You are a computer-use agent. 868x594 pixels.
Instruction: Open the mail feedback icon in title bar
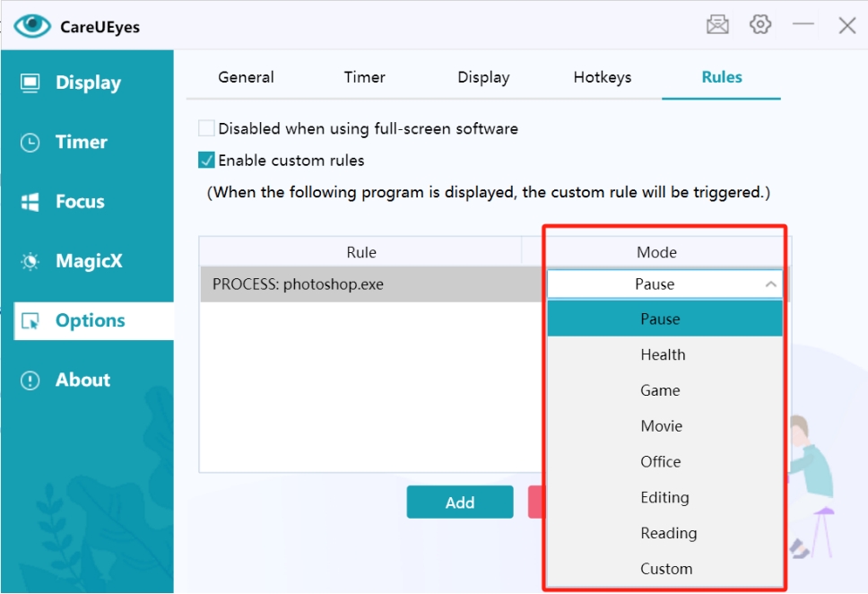tap(717, 25)
